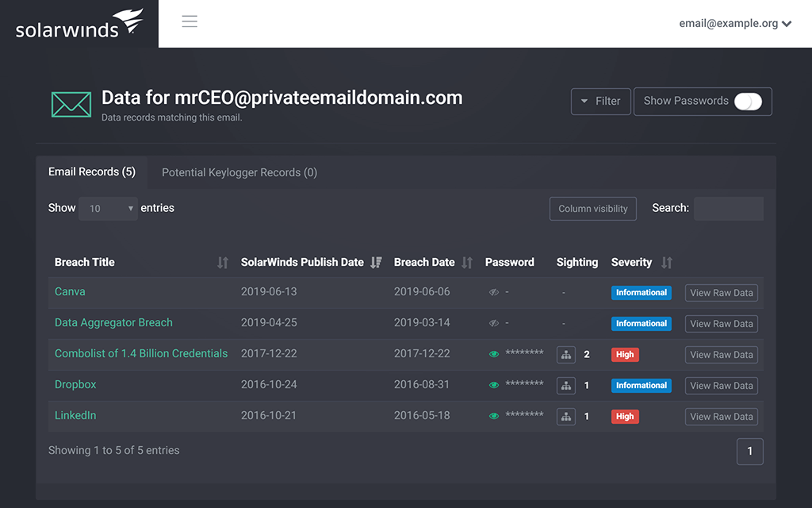The width and height of the screenshot is (812, 508).
Task: Select breach date 2016-08-31
Action: click(x=422, y=385)
